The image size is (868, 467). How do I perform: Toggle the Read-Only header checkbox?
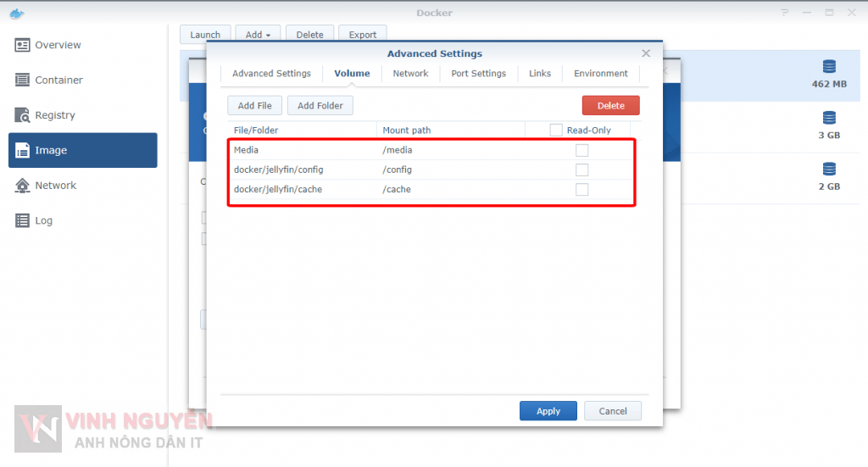pyautogui.click(x=556, y=131)
